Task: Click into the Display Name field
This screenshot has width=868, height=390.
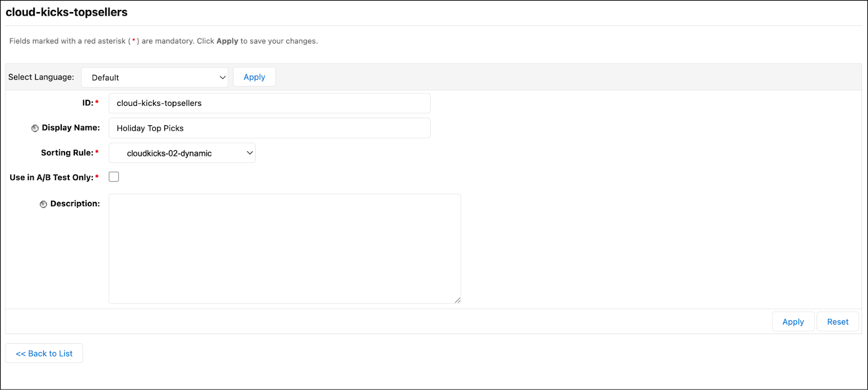Action: tap(270, 128)
